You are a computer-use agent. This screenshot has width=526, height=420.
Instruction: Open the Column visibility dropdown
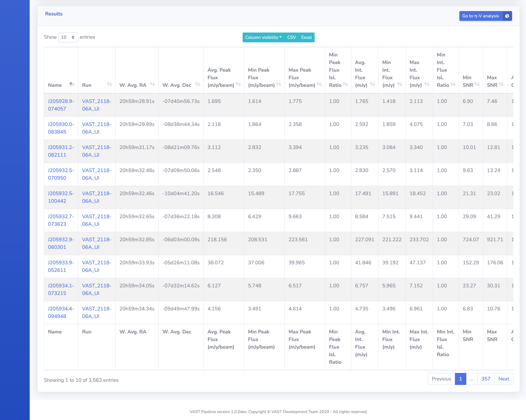click(263, 37)
